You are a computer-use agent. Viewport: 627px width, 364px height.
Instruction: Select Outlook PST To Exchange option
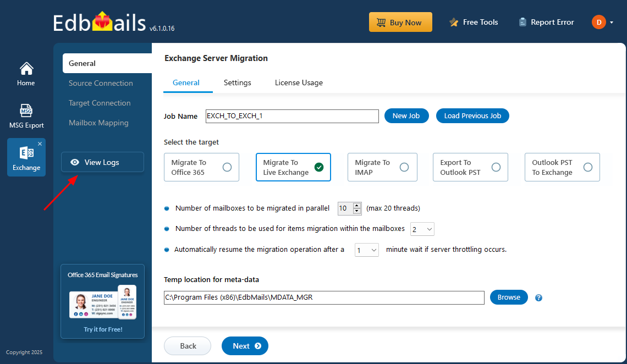coord(562,167)
